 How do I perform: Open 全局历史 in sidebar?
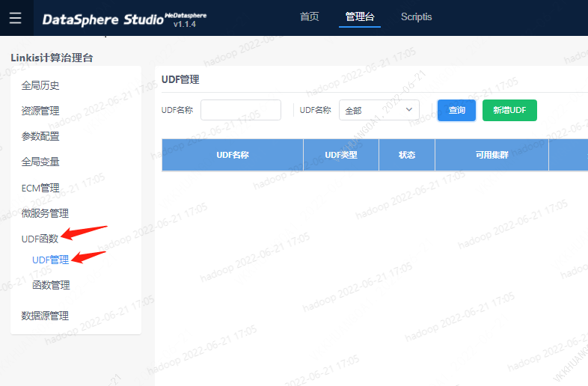click(x=40, y=85)
